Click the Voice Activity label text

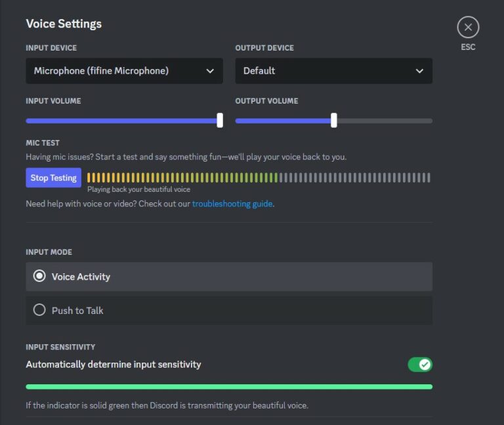pos(81,277)
